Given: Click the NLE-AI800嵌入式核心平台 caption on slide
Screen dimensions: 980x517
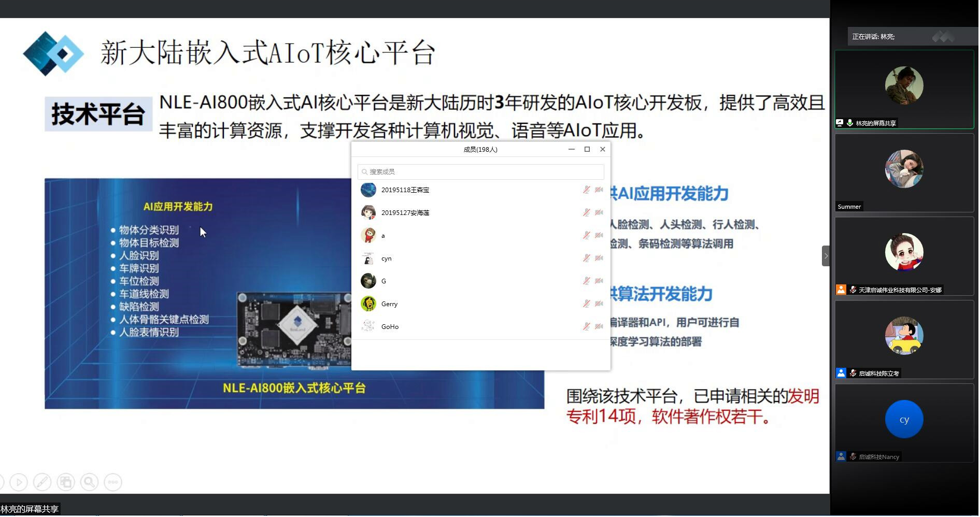Looking at the screenshot, I should [x=294, y=388].
